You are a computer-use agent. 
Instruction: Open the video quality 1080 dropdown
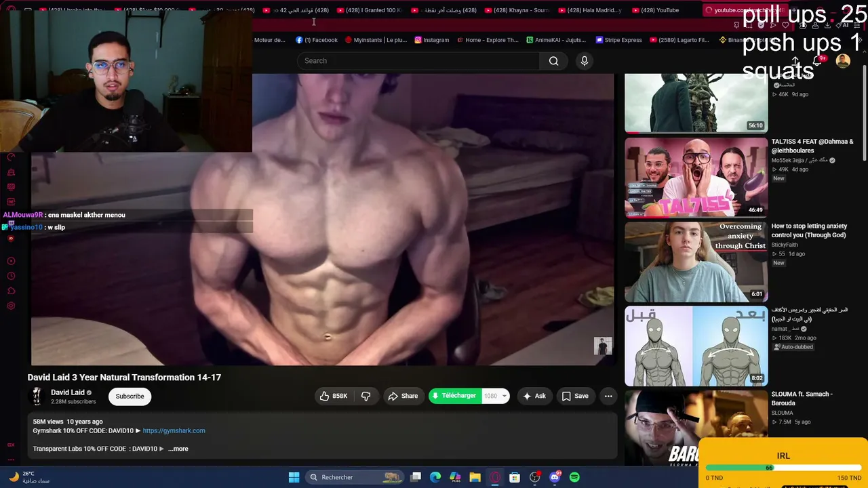[495, 396]
